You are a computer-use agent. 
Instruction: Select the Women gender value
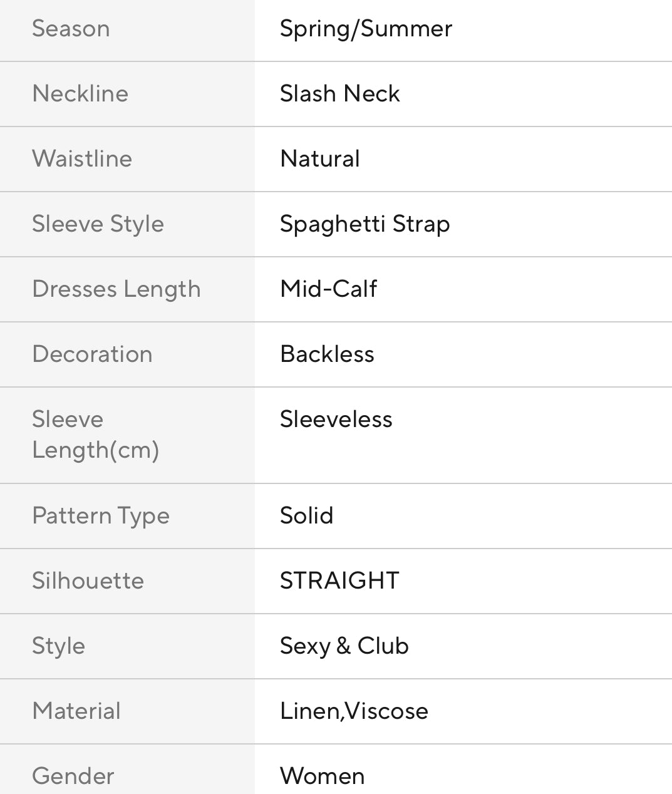(x=322, y=776)
